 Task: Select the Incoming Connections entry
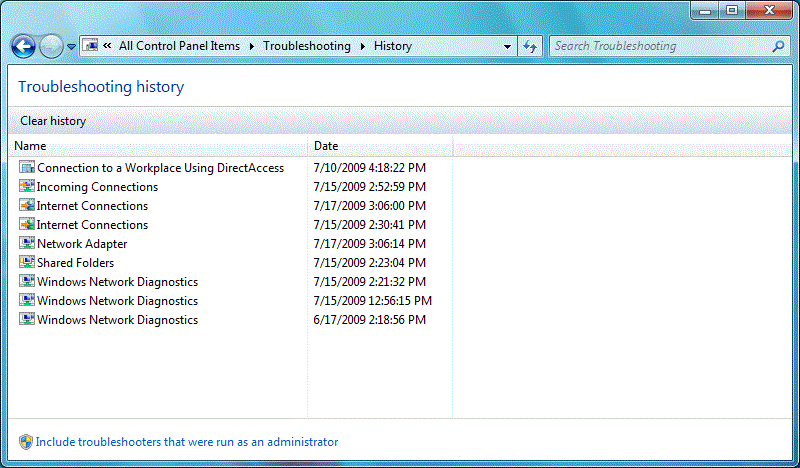[97, 187]
